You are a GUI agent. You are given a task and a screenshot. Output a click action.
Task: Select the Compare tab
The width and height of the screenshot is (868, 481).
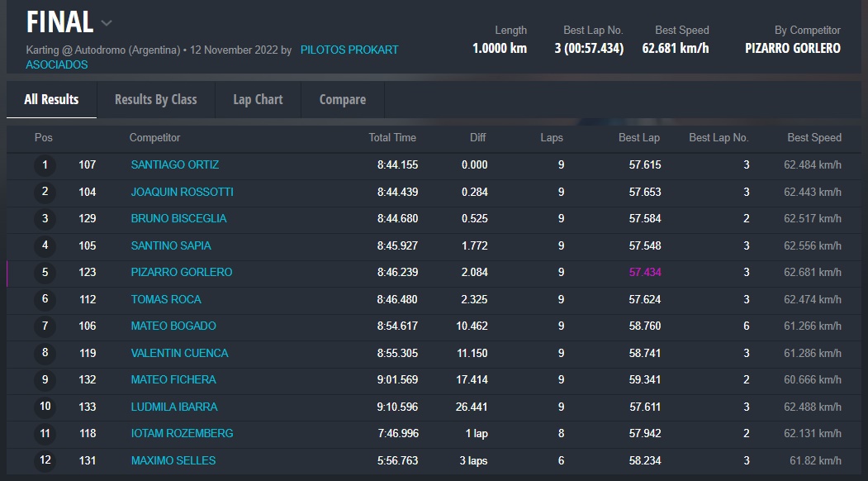342,99
